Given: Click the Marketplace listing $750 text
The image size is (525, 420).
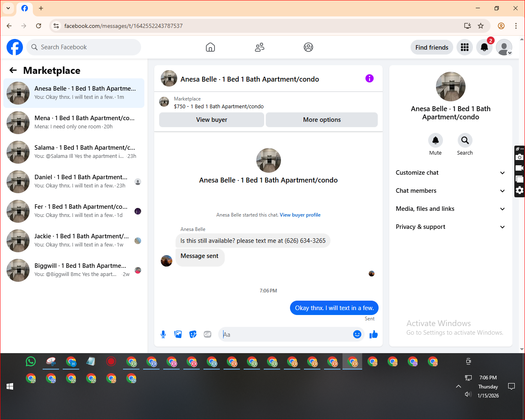Looking at the screenshot, I should [x=219, y=107].
